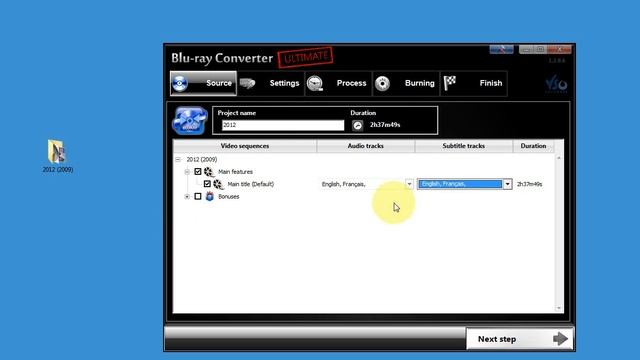This screenshot has width=640, height=360.
Task: Open the Source step tab
Action: click(203, 83)
